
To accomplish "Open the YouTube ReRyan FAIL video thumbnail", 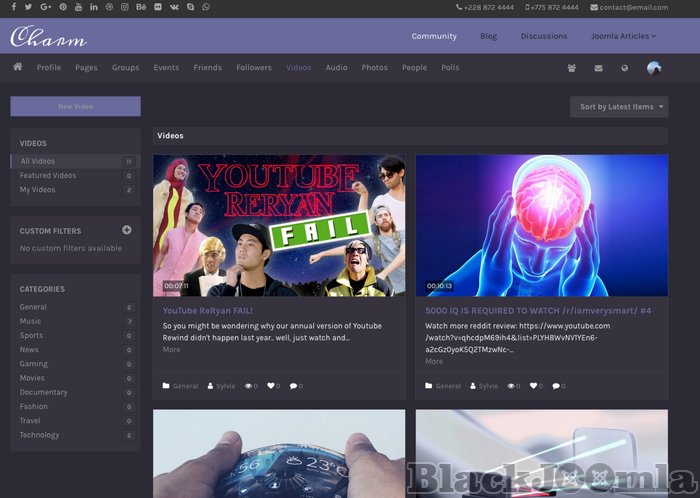I will (x=278, y=225).
